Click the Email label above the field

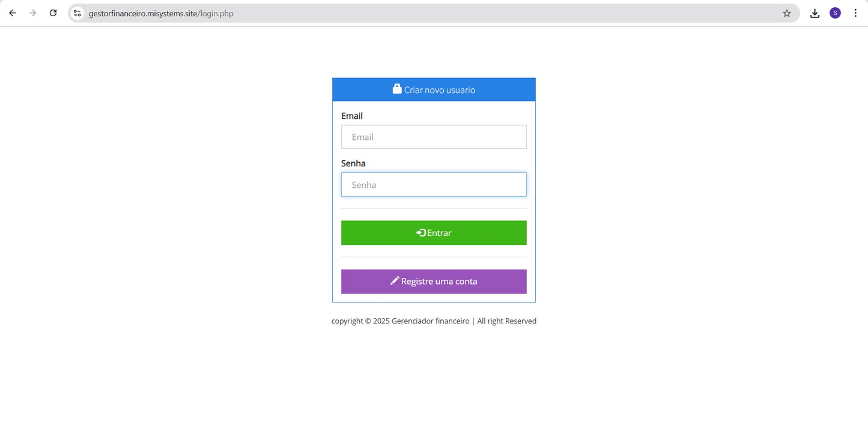(351, 115)
